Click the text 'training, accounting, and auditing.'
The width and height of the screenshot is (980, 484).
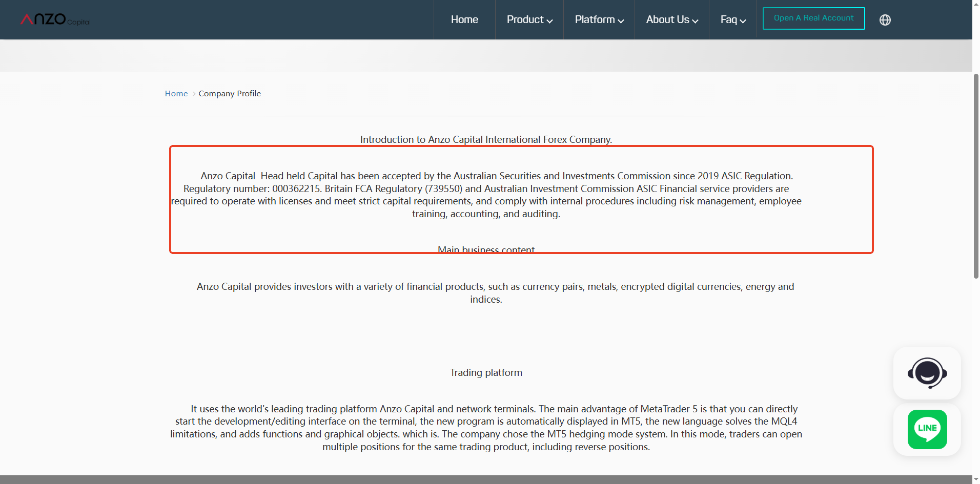pyautogui.click(x=486, y=214)
